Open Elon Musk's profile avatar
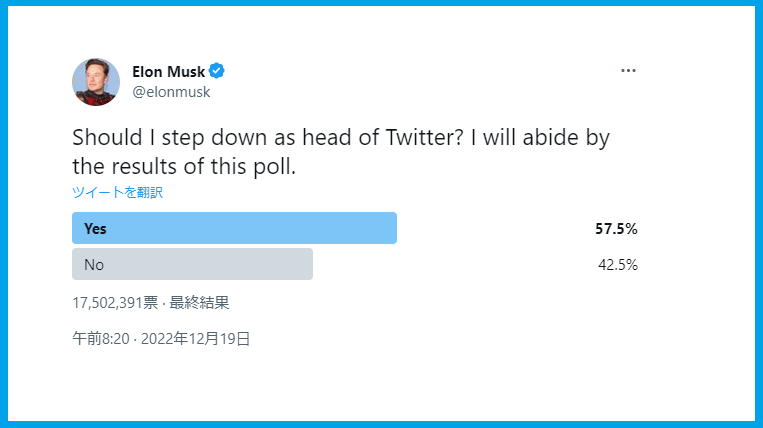Viewport: 763px width, 428px height. tap(96, 82)
